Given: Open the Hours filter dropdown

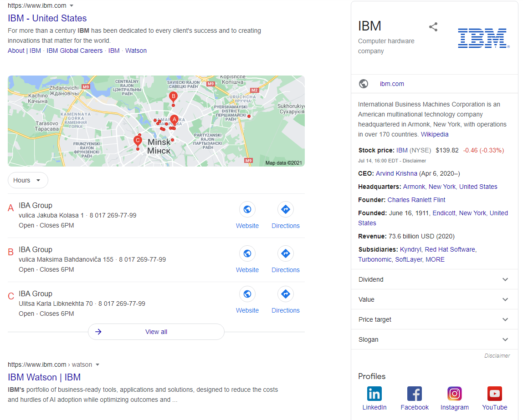Looking at the screenshot, I should click(x=28, y=180).
